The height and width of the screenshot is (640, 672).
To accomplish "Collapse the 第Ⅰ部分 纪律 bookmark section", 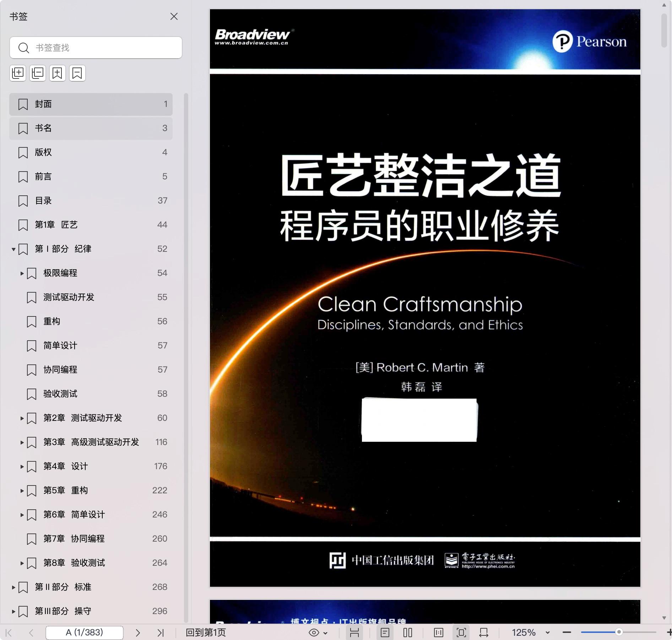I will 13,249.
